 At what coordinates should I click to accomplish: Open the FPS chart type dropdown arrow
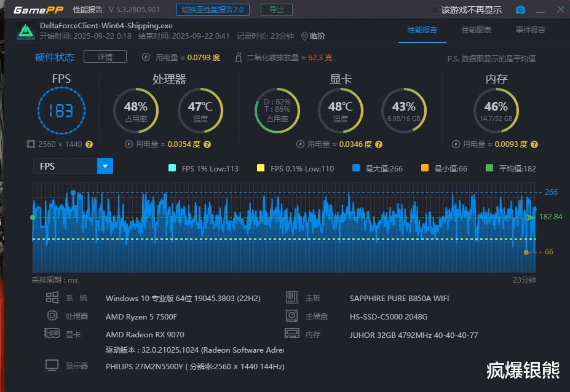coord(105,166)
